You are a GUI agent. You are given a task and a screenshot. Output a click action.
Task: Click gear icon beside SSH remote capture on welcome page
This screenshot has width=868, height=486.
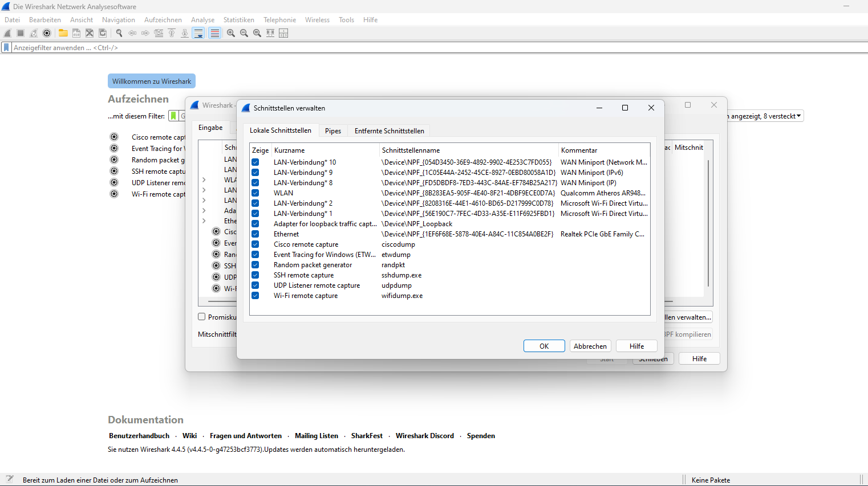(x=114, y=171)
